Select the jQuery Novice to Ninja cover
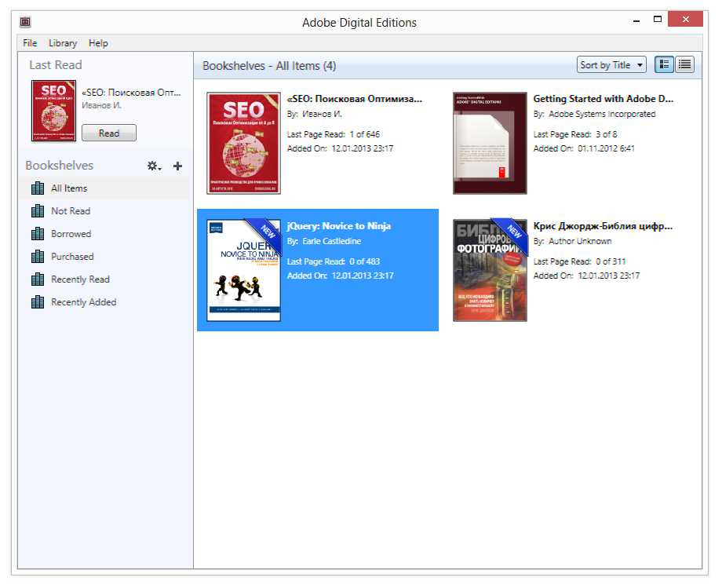The image size is (722, 588). [243, 270]
